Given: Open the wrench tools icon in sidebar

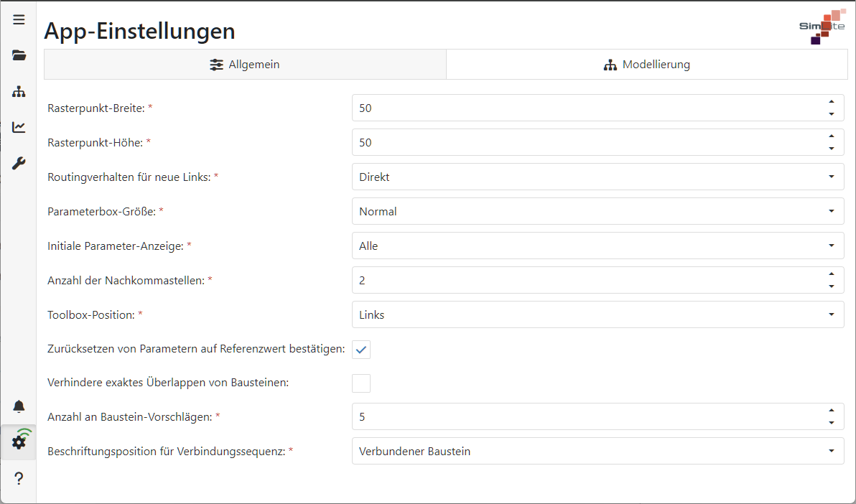Looking at the screenshot, I should [x=19, y=163].
